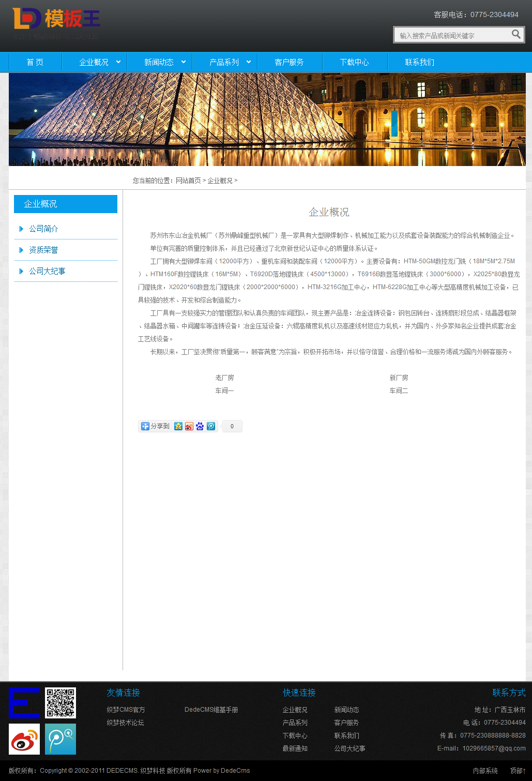532x781 pixels.
Task: Share to Tencent Weibo small icon
Action: [211, 426]
